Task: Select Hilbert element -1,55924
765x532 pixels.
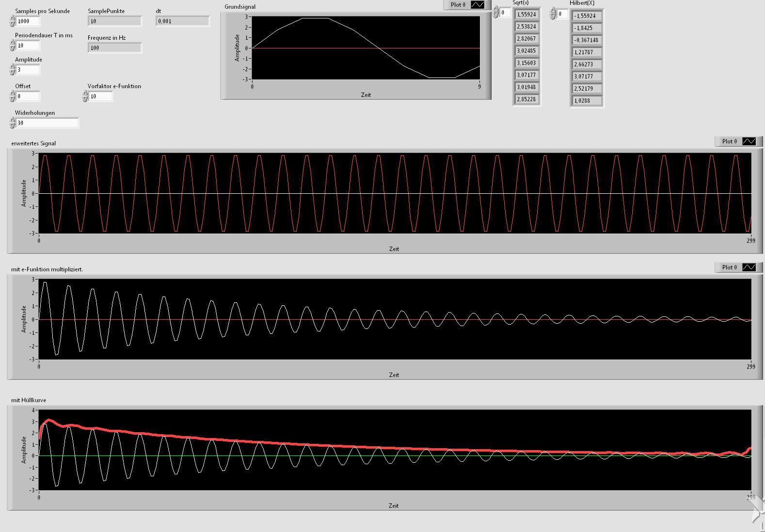Action: point(587,16)
